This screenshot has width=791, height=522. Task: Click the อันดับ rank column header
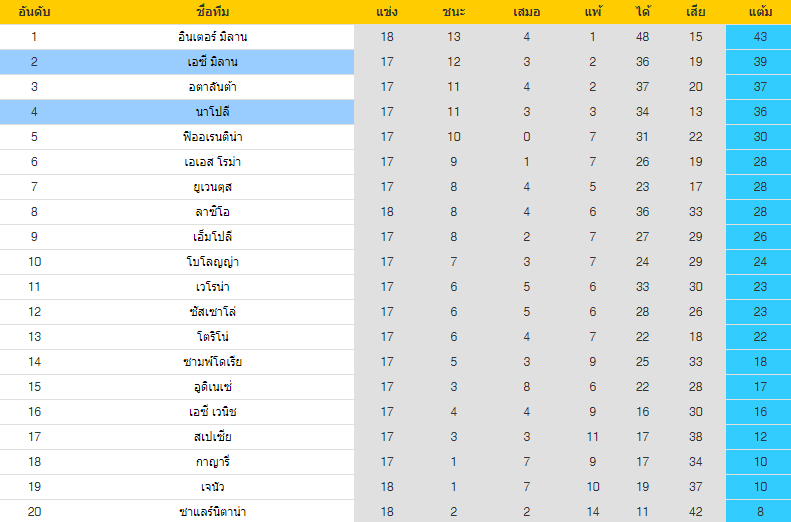[x=34, y=12]
